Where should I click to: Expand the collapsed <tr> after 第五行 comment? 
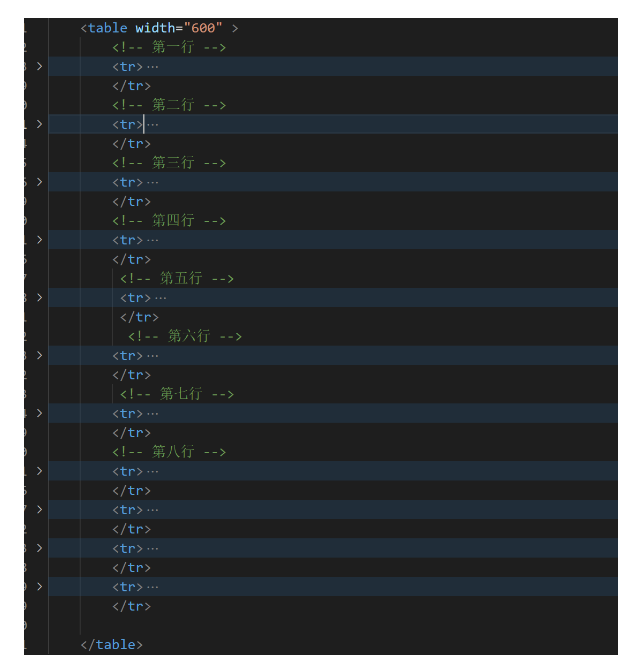(39, 298)
